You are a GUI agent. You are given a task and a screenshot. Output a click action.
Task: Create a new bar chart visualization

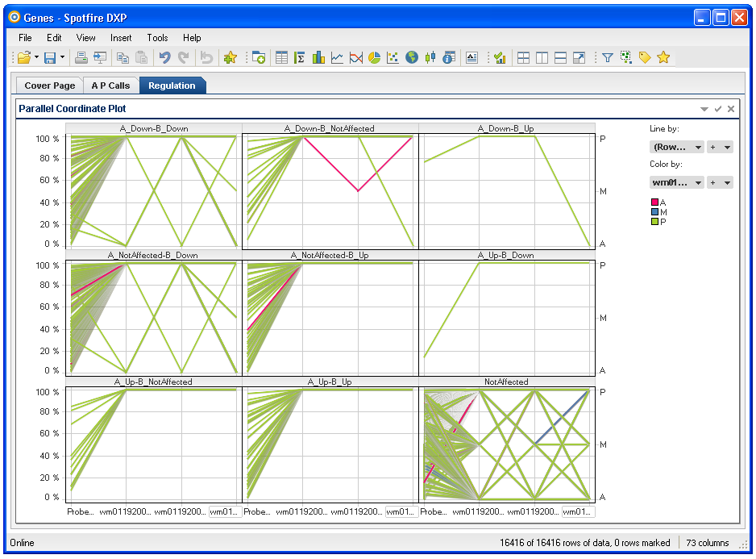(x=318, y=57)
